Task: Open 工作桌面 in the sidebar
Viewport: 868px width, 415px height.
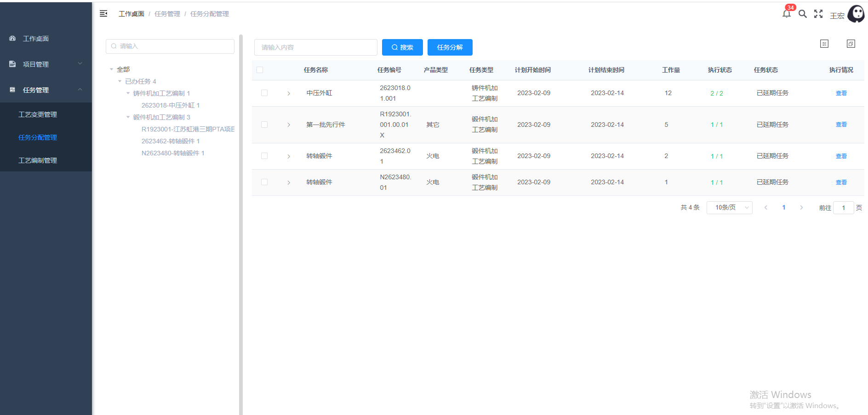Action: (46, 39)
